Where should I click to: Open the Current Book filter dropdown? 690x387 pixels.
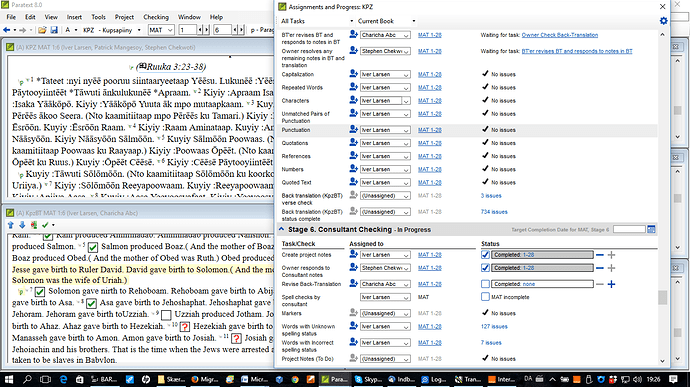(x=386, y=21)
